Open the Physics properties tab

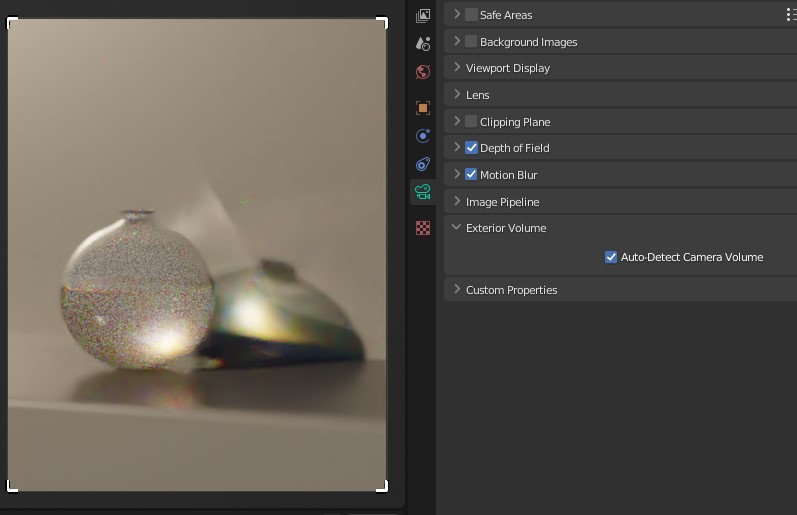pyautogui.click(x=423, y=136)
